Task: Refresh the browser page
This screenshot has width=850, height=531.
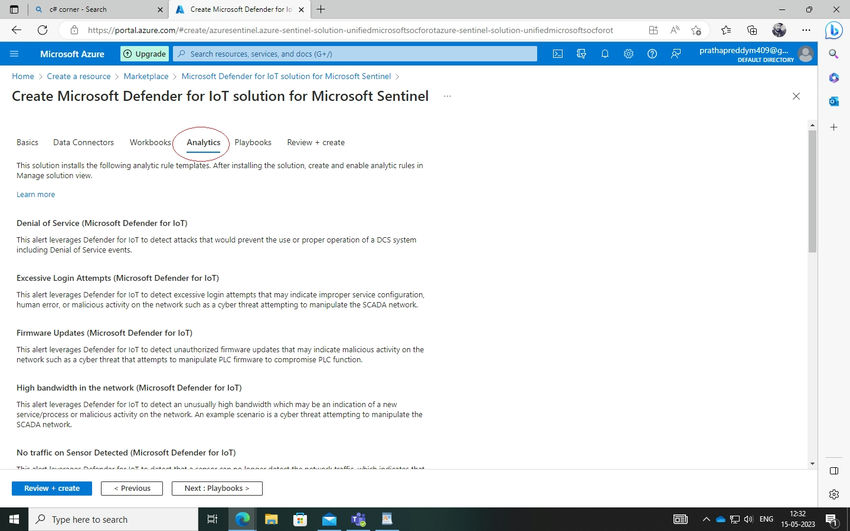Action: click(x=42, y=30)
